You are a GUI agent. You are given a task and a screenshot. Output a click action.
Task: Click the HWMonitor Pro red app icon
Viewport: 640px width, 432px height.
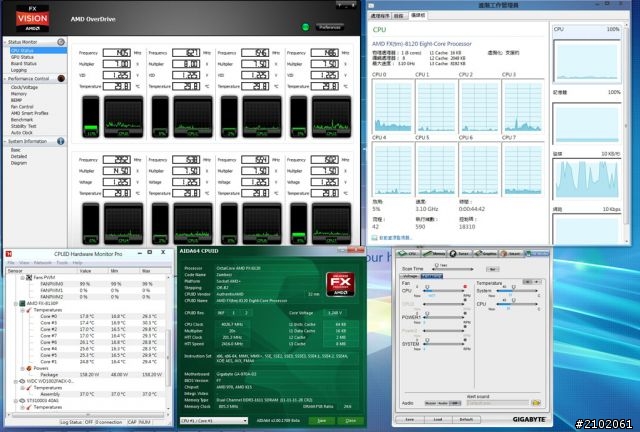coord(9,254)
